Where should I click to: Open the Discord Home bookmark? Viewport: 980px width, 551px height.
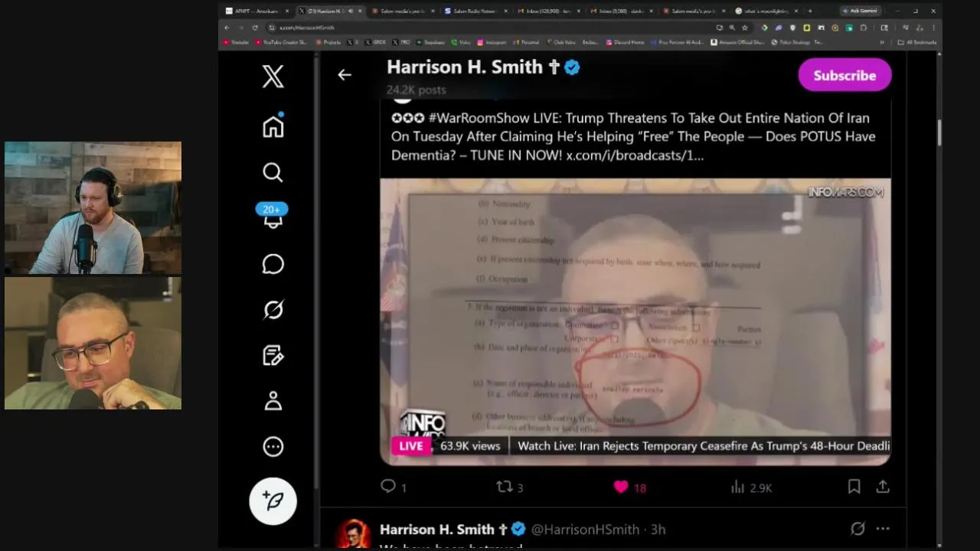point(626,42)
